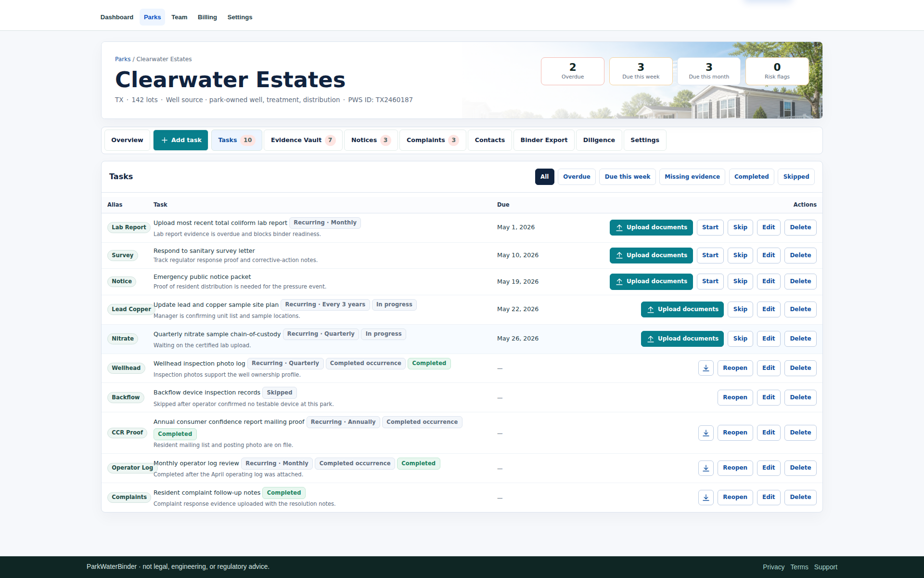Delete the CCR Proof task
The image size is (924, 578).
[800, 433]
